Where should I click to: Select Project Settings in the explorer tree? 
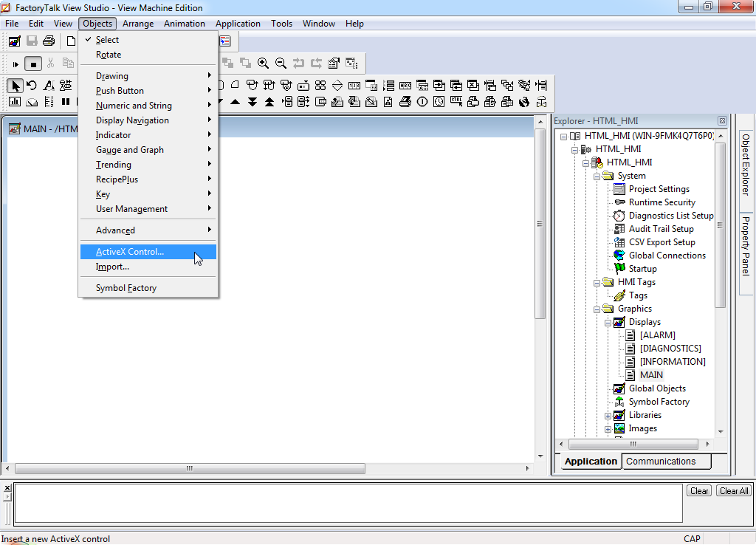(659, 189)
